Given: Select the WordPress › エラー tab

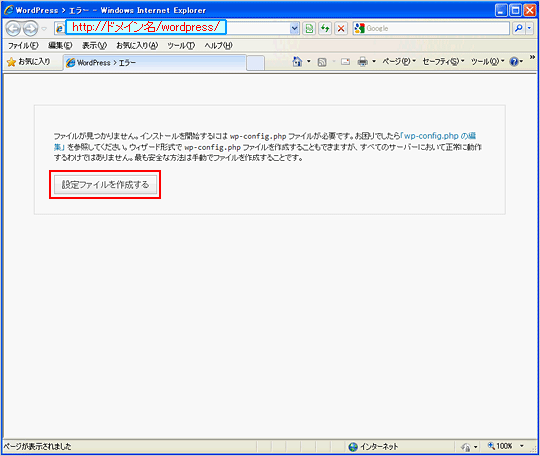Looking at the screenshot, I should point(155,63).
